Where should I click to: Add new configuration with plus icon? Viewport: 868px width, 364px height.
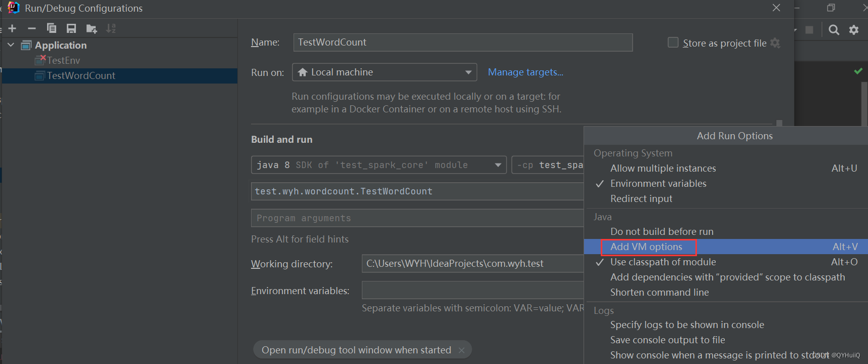point(13,28)
